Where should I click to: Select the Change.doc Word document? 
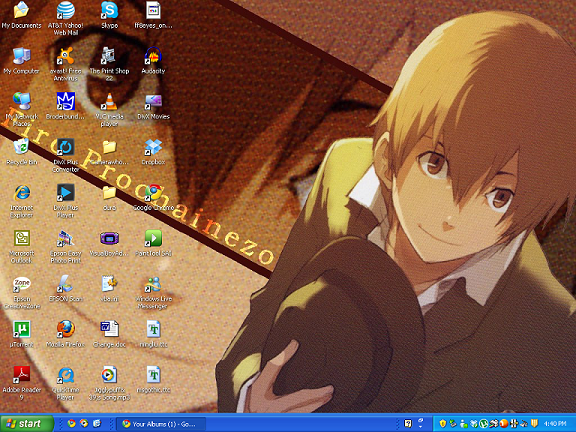coord(109,329)
